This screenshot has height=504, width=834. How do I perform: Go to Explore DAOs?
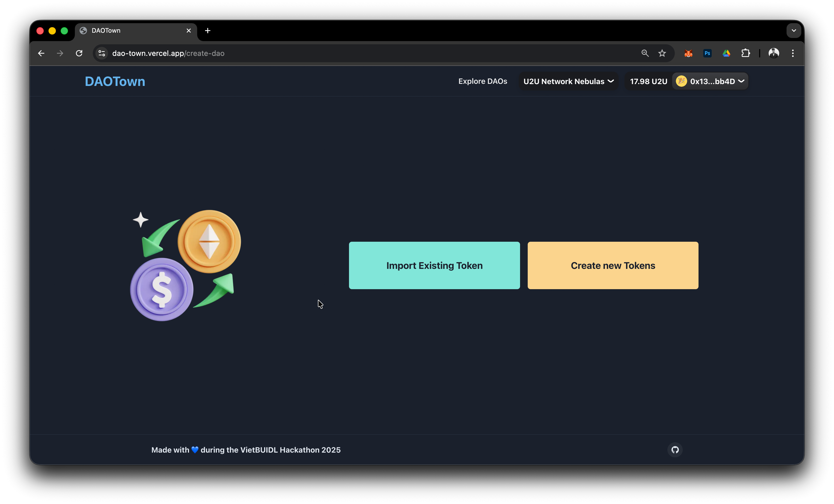pos(482,81)
